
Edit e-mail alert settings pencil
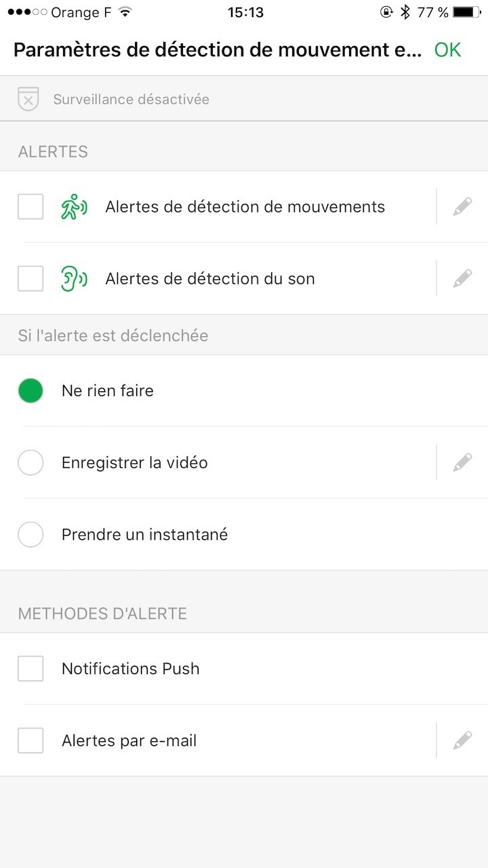[462, 741]
